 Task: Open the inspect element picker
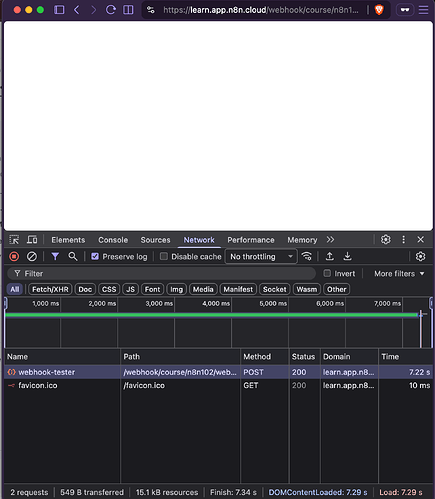tap(14, 240)
